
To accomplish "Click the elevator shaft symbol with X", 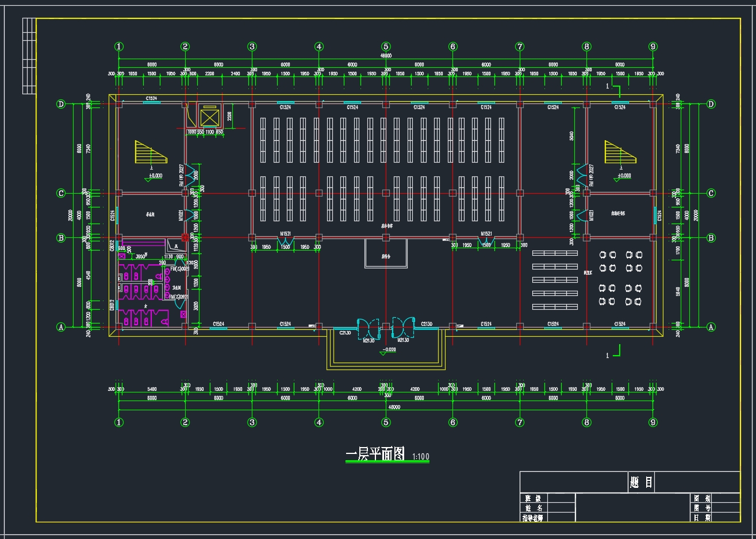I will tap(209, 118).
